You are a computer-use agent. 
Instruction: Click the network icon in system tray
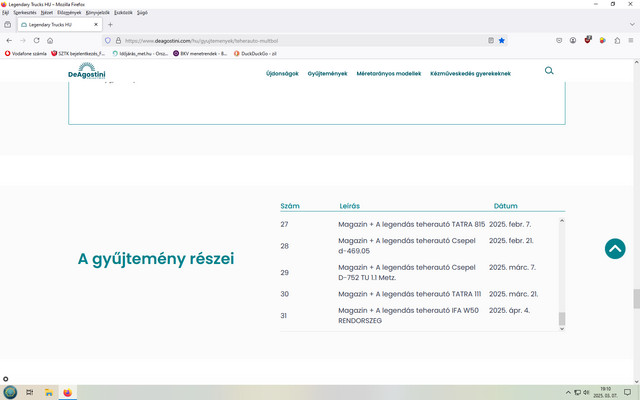577,393
